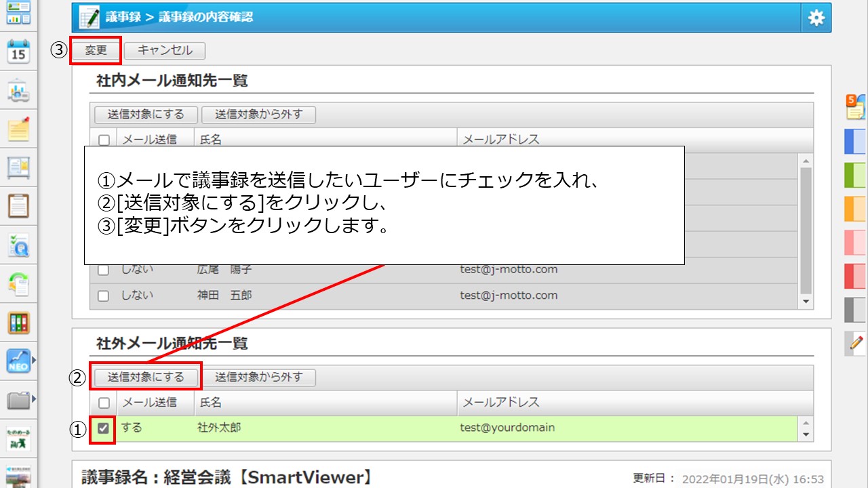868x488 pixels.
Task: Click the name 神田 五郎
Action: coord(224,296)
